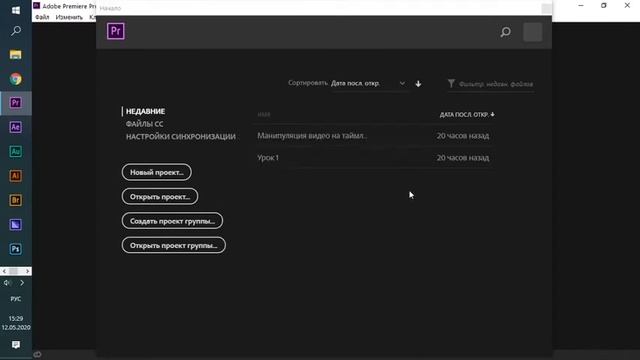
Task: Click the filter funnel icon
Action: (x=451, y=83)
